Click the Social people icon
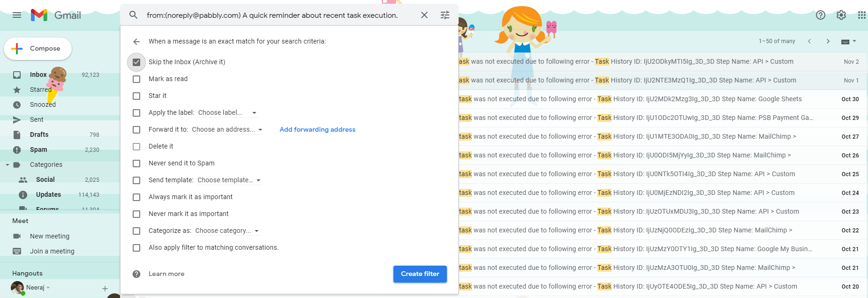 23,180
